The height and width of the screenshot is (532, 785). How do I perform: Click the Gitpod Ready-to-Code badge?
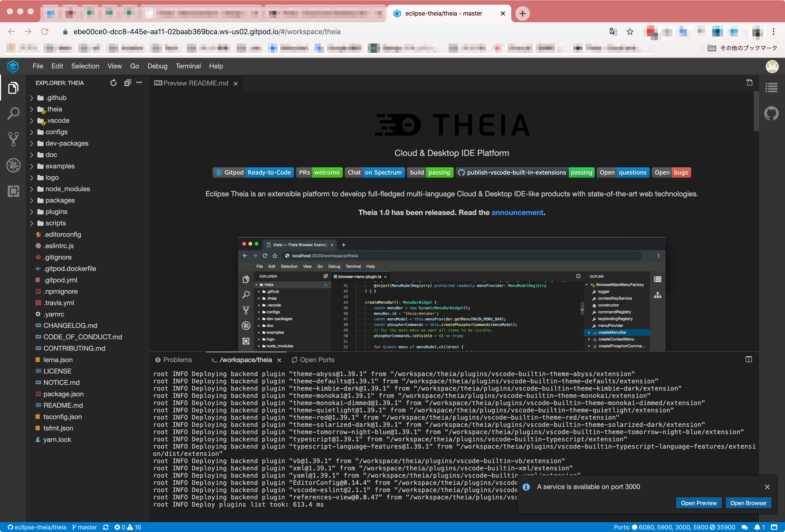[x=253, y=172]
